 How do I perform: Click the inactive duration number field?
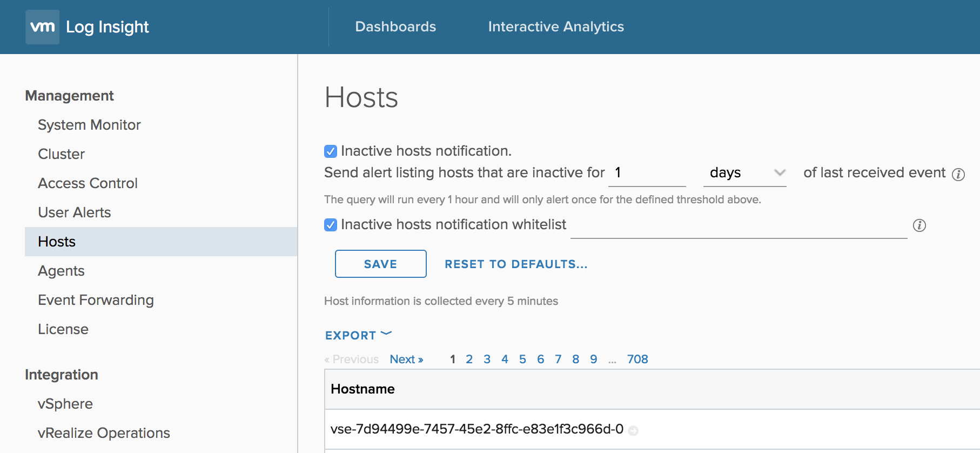pos(647,173)
